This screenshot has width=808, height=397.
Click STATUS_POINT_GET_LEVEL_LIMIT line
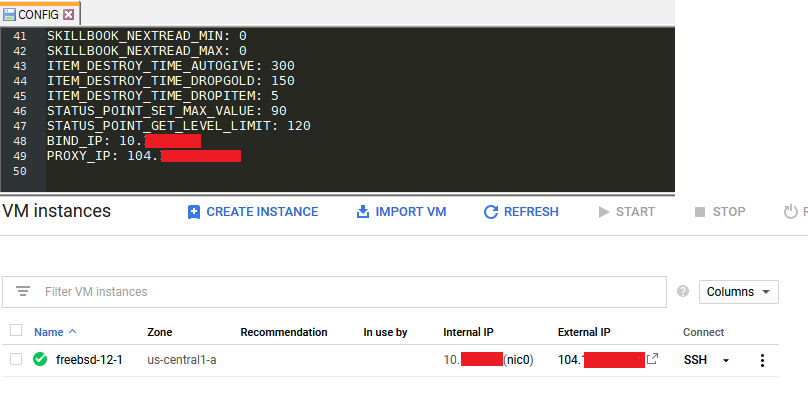[179, 126]
